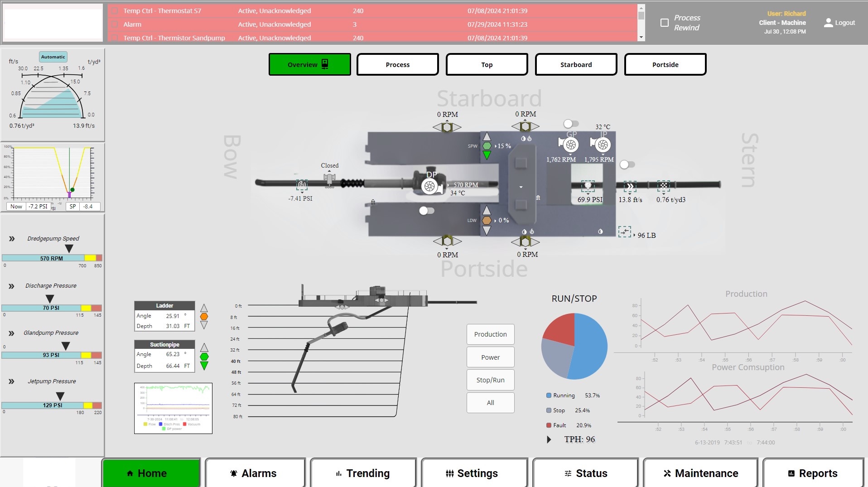The image size is (868, 487).
Task: Click the green SPW winch hexagon
Action: point(487,146)
